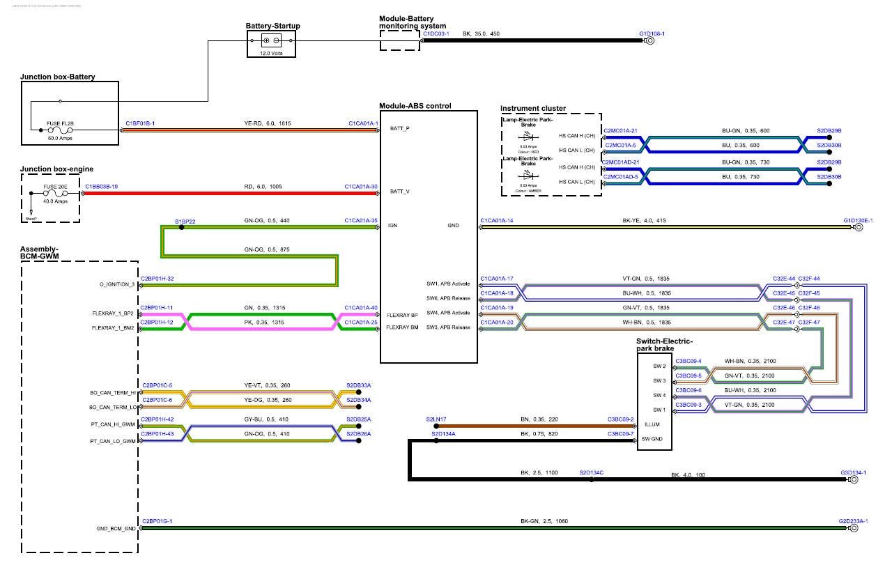Select the FUSE 20E 40 Amp fuse symbol
Viewport: 885px width, 588px height.
coord(54,194)
